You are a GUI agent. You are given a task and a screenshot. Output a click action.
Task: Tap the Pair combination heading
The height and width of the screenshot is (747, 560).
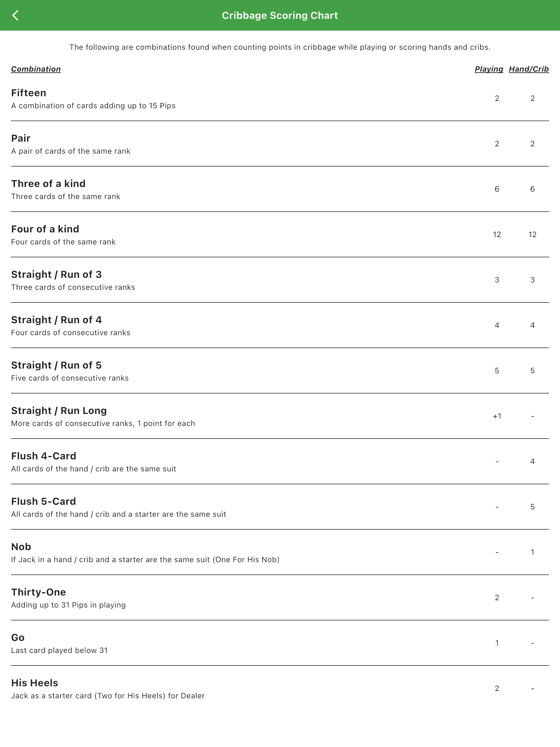click(21, 138)
